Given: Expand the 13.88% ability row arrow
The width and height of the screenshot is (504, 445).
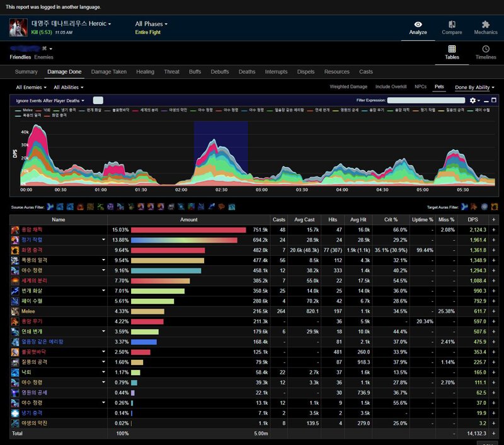Looking at the screenshot, I should point(103,240).
